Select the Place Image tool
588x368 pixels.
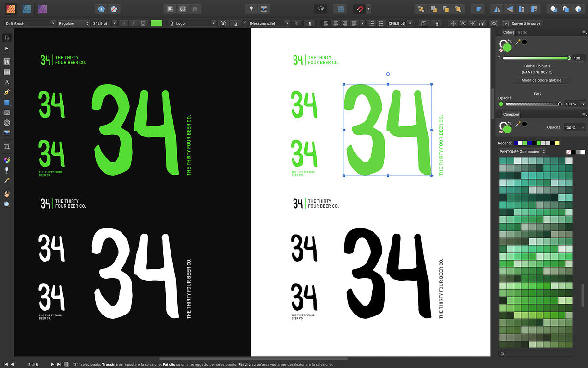7,132
